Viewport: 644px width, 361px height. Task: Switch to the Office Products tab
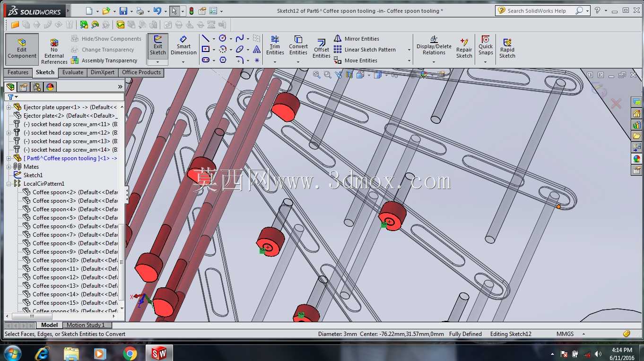141,72
